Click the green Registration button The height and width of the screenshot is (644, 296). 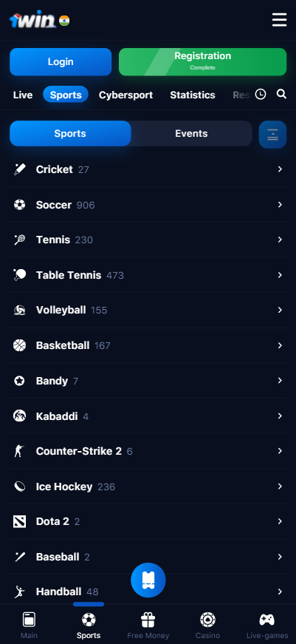202,62
